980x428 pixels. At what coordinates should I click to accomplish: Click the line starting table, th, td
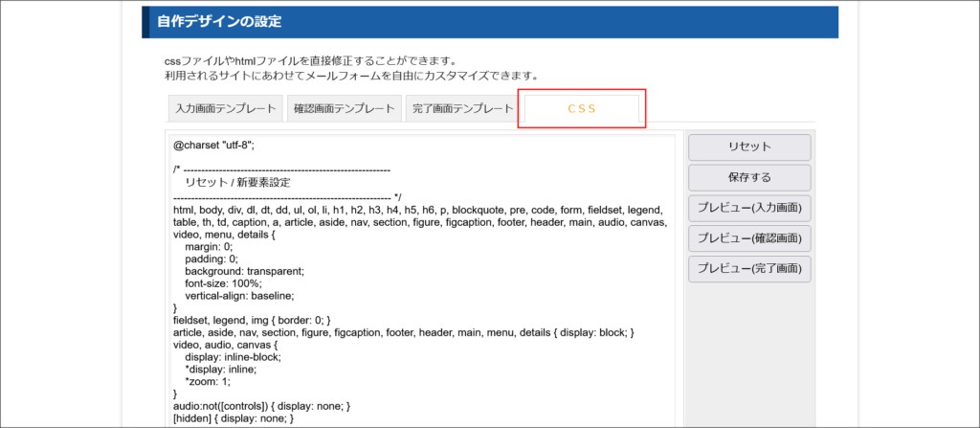[422, 222]
